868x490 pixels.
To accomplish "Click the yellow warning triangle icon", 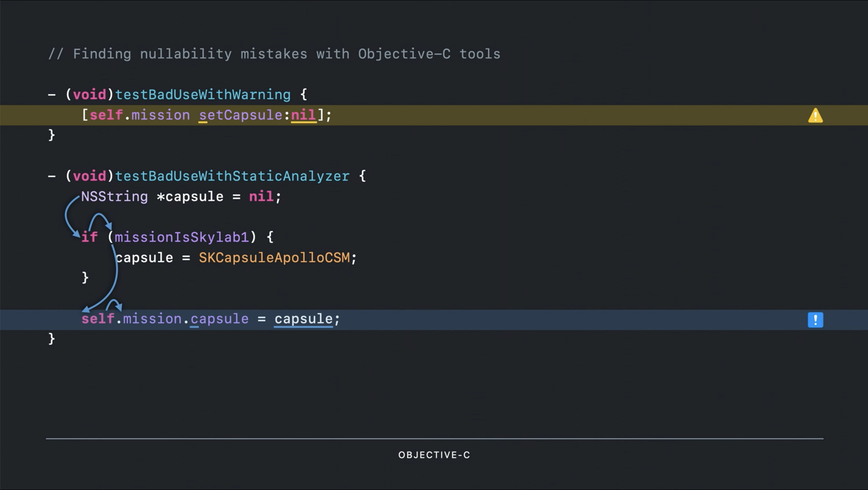I will click(816, 116).
